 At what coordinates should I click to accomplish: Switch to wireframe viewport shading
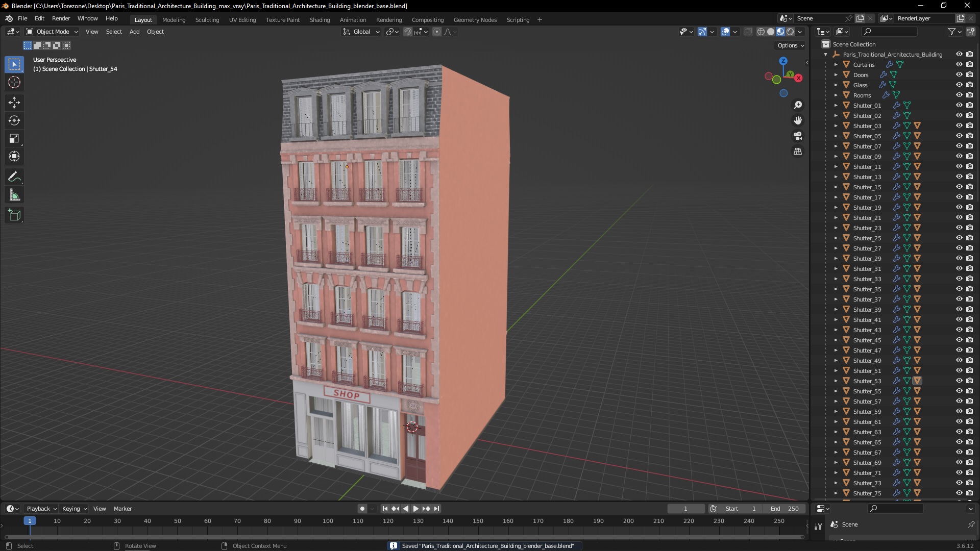tap(761, 32)
